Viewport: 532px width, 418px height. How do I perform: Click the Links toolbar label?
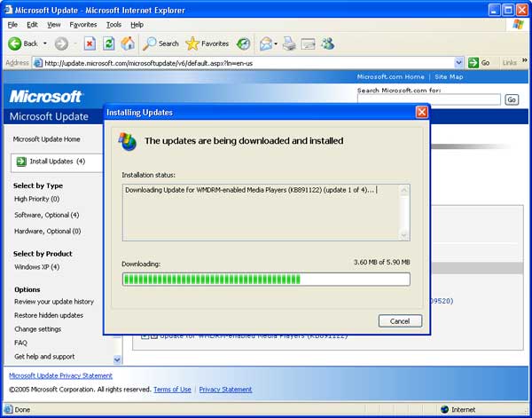[x=509, y=63]
